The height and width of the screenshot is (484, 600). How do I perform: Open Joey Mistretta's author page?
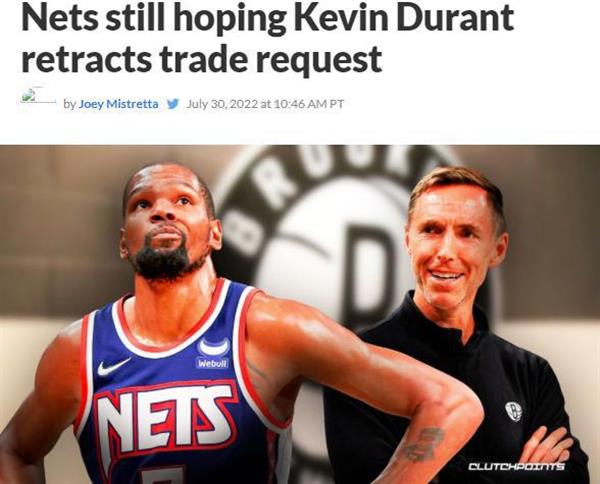click(118, 104)
